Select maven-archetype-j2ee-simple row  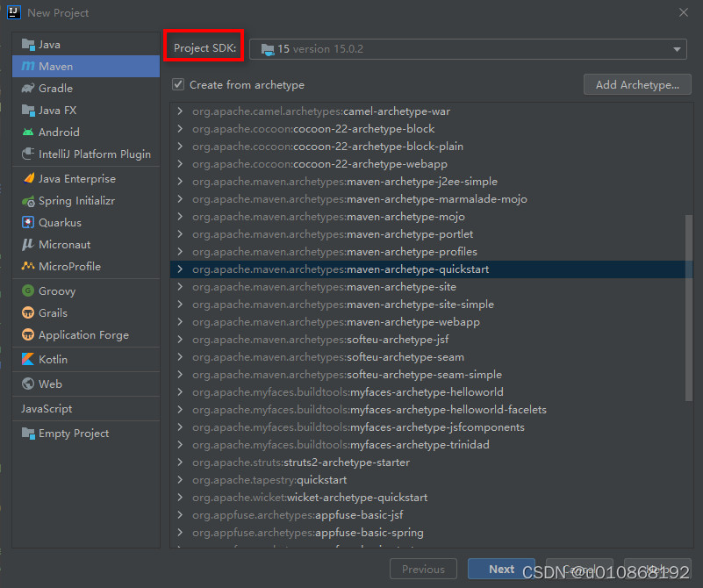431,182
